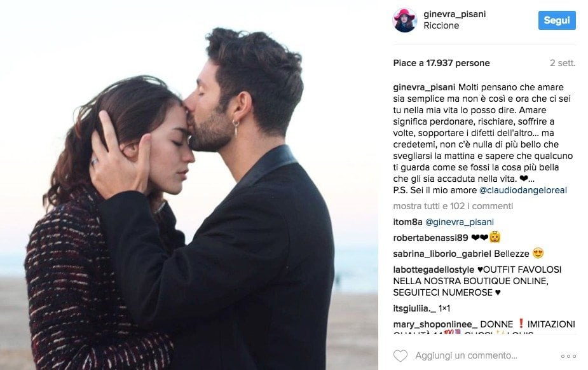The width and height of the screenshot is (588, 370).
Task: Click the heart like icon
Action: tap(400, 356)
